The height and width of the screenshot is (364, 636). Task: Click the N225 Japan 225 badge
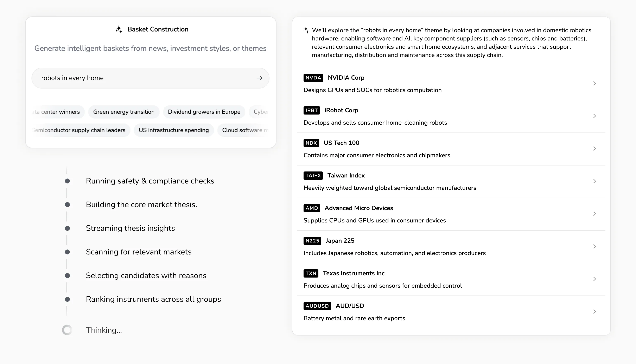[312, 241]
